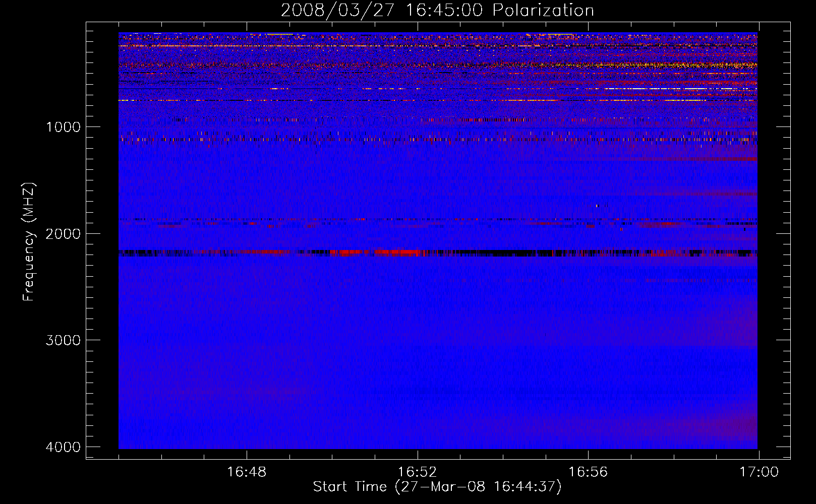
Task: Click the 1000 frequency tick label
Action: (x=63, y=127)
